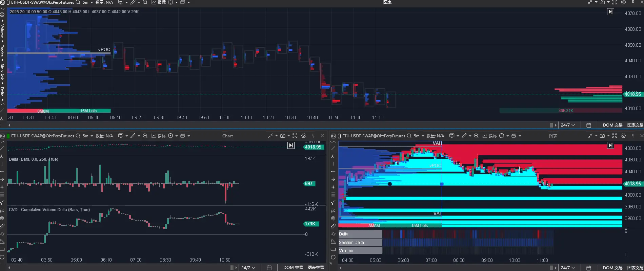Open symbol search in the top footprint panel

[78, 2]
